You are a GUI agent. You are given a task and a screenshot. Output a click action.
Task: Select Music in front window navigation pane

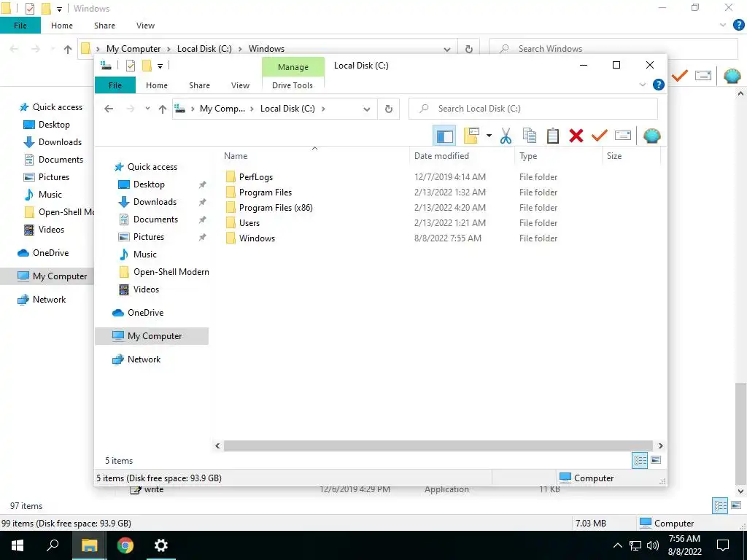click(145, 254)
